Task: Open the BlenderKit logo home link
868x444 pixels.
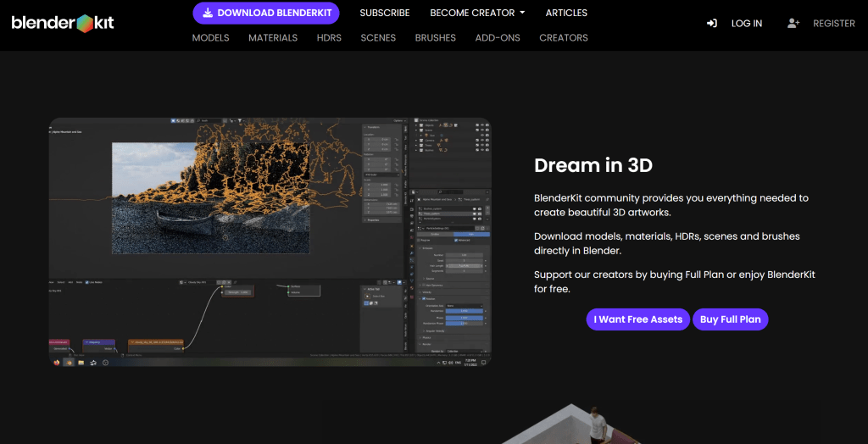Action: click(x=63, y=23)
